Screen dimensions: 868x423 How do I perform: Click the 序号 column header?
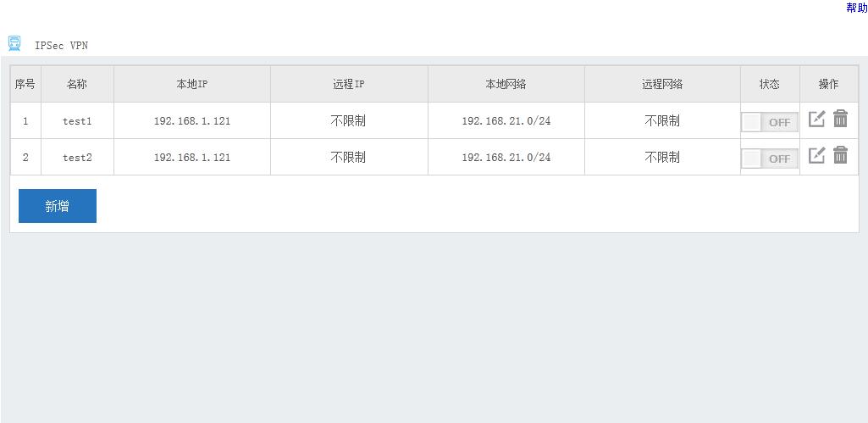(25, 84)
